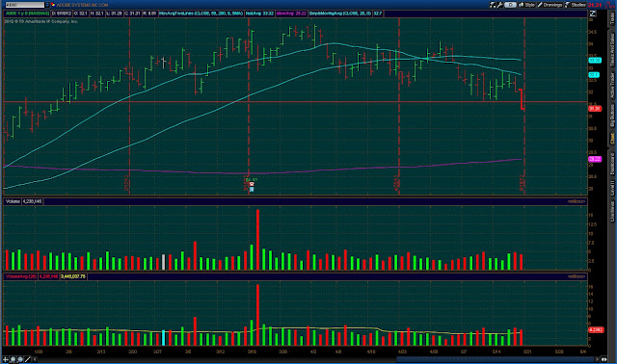Open the Studies menu
617x364 pixels.
(x=576, y=5)
